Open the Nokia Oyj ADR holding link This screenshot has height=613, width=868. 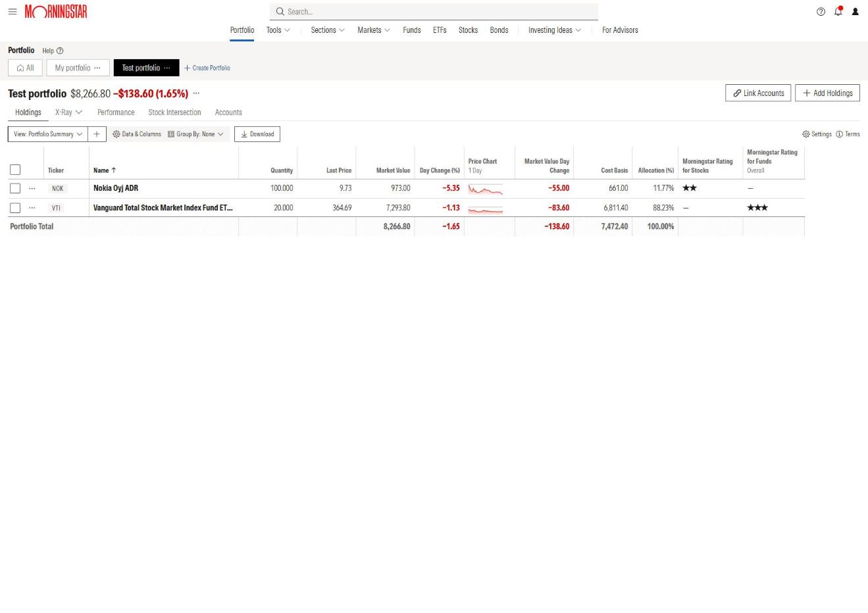[116, 188]
